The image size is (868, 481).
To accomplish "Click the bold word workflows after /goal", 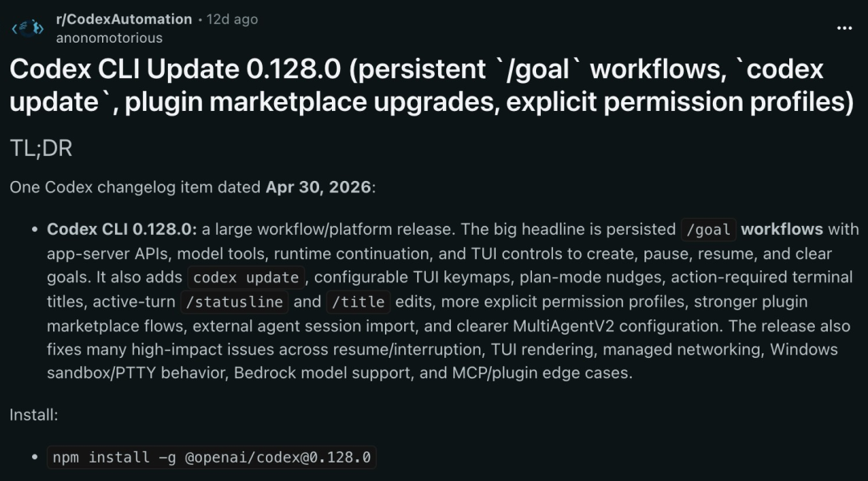I will click(782, 229).
